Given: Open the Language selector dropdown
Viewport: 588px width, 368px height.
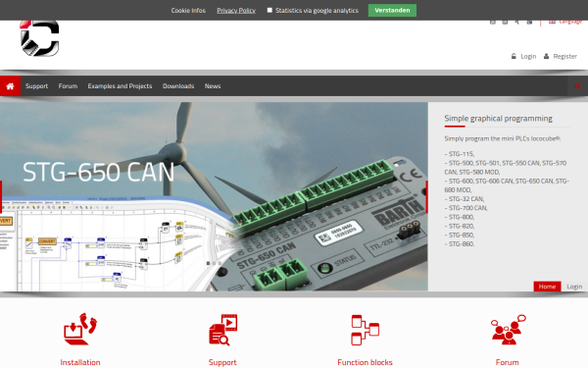Looking at the screenshot, I should [565, 22].
